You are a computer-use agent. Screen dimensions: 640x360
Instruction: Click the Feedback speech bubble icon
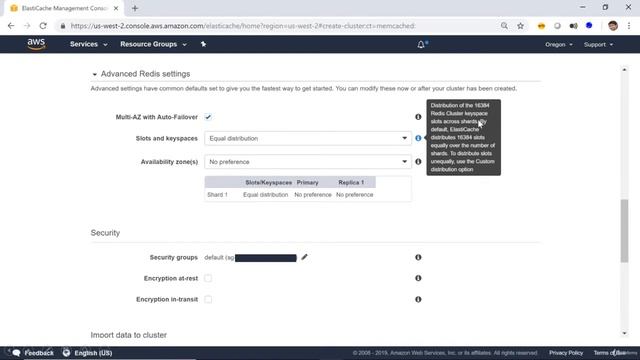16,353
